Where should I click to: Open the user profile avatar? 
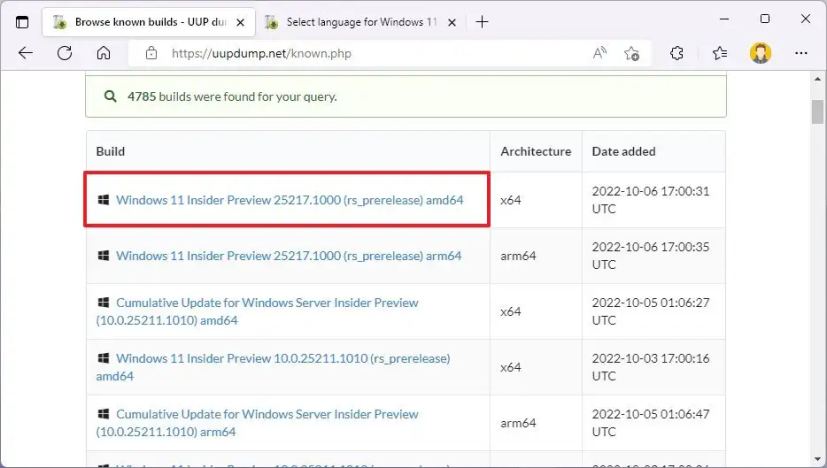coord(760,53)
